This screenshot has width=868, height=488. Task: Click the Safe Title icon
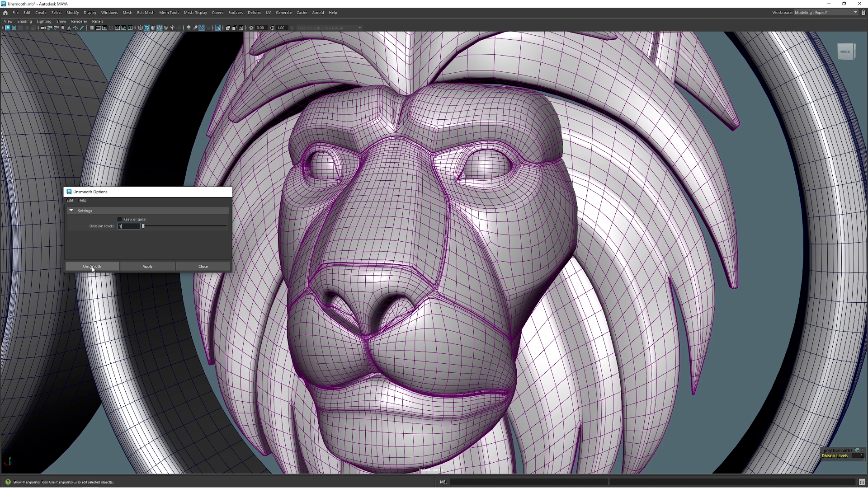point(130,28)
